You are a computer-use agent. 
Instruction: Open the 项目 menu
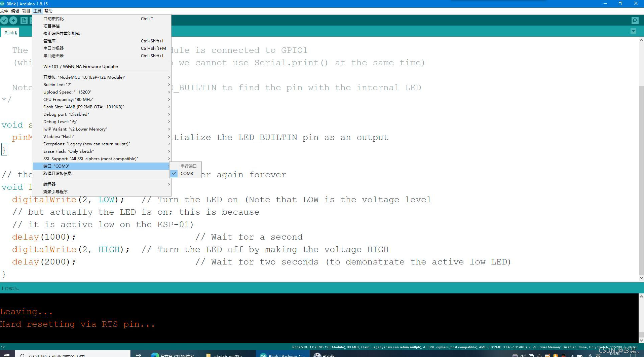click(26, 11)
